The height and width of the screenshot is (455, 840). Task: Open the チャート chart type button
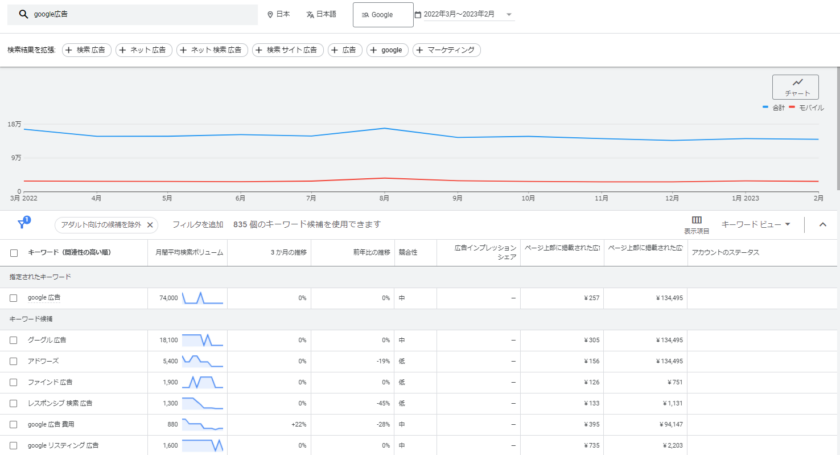click(795, 87)
